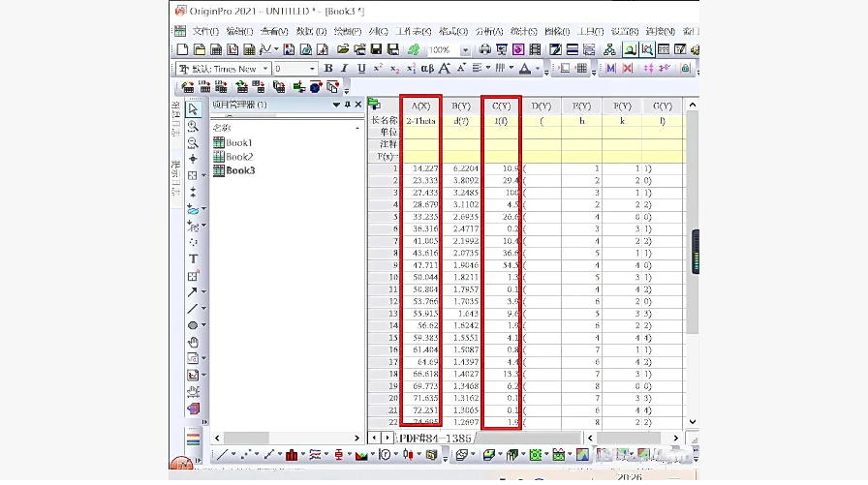Click the A(X) column header

420,106
